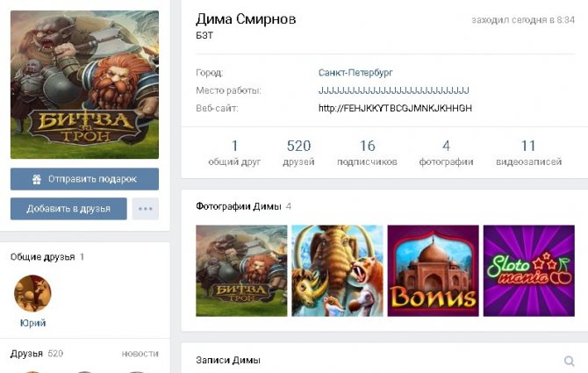Click the Веб-сайт: field label

click(x=217, y=108)
